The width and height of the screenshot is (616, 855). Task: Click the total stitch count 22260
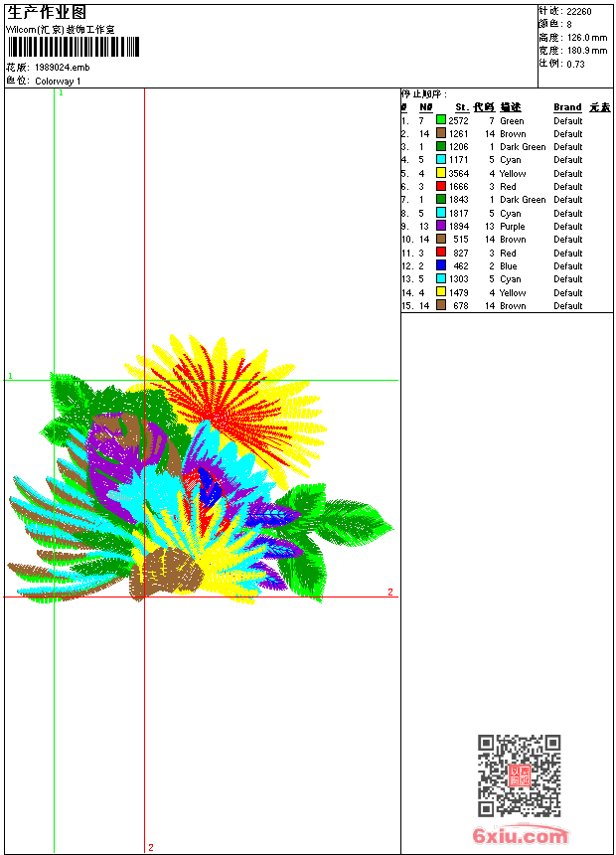coord(579,12)
